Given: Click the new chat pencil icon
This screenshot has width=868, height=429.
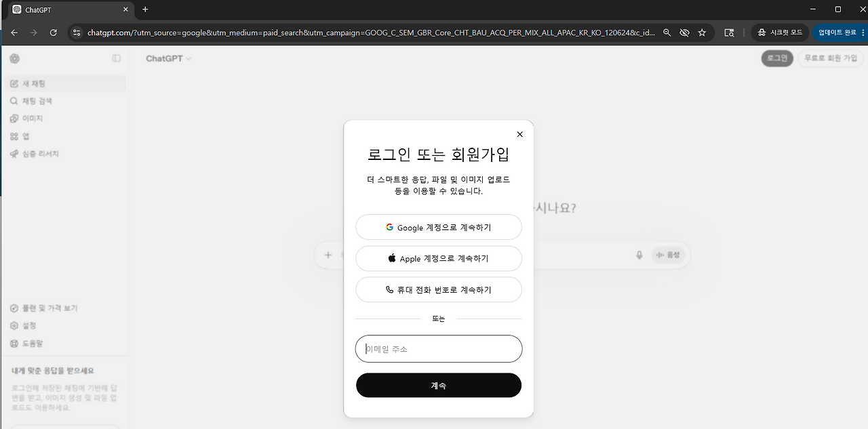Looking at the screenshot, I should (14, 83).
